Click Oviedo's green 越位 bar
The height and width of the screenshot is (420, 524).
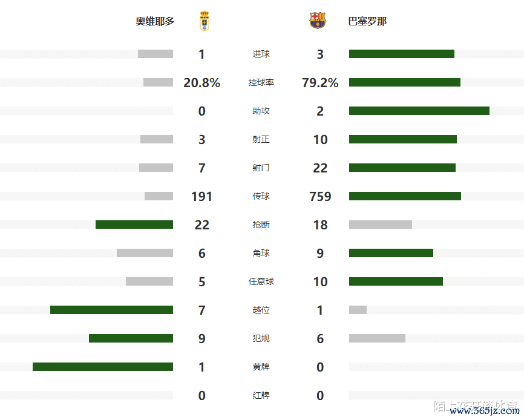(111, 310)
